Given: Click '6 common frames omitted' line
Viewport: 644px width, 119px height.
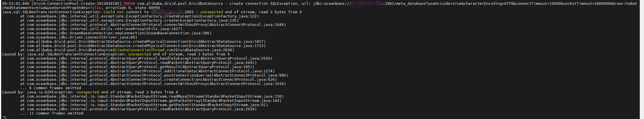Looking at the screenshot, I should [51, 88].
